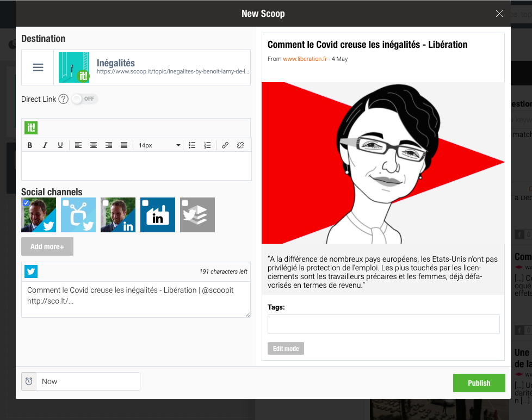Click the Inégalités topic title
Image resolution: width=532 pixels, height=420 pixels.
pyautogui.click(x=116, y=63)
